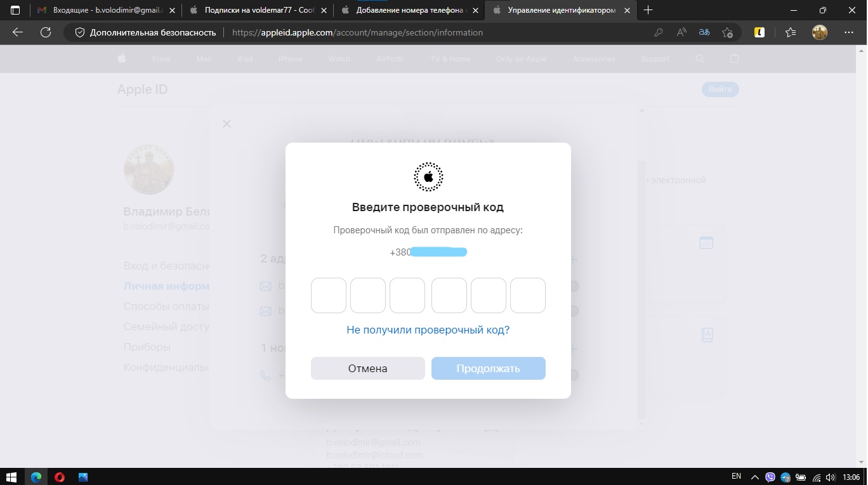Click the Microsoft Edge taskbar icon
This screenshot has height=485, width=868.
(36, 477)
